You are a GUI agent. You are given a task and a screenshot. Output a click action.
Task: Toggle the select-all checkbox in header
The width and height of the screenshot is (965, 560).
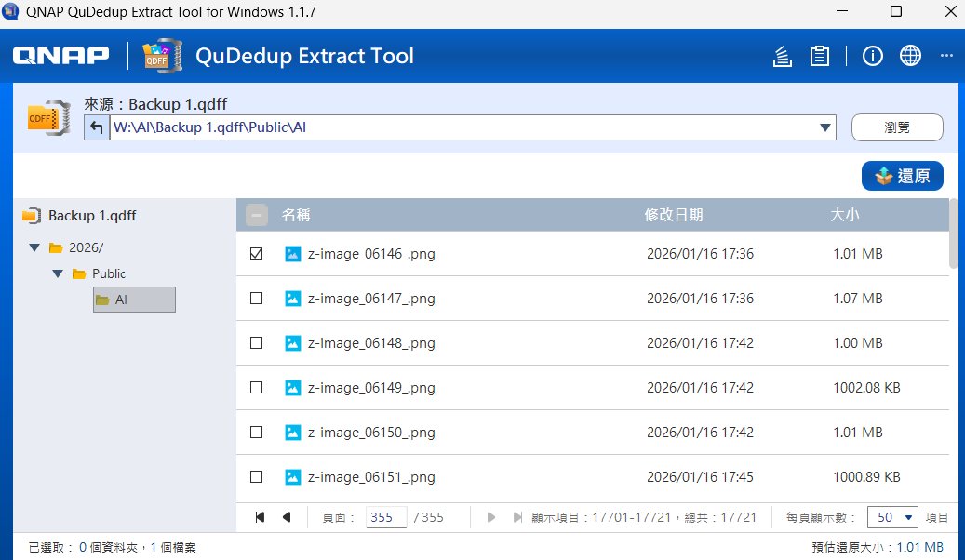click(x=257, y=216)
